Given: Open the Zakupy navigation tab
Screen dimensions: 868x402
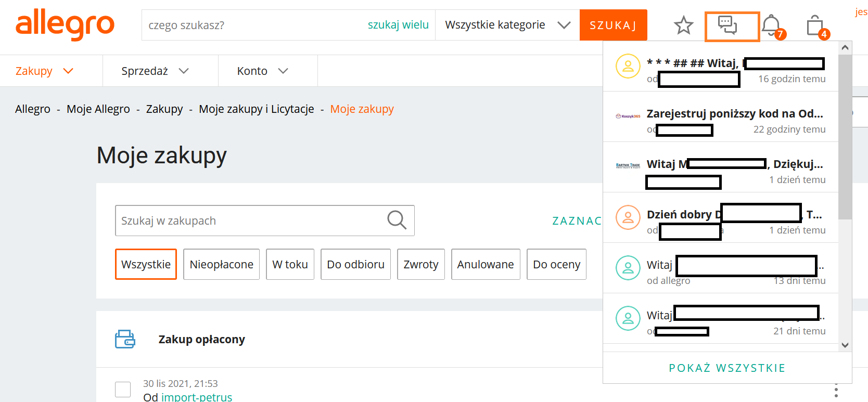Looking at the screenshot, I should click(x=44, y=71).
